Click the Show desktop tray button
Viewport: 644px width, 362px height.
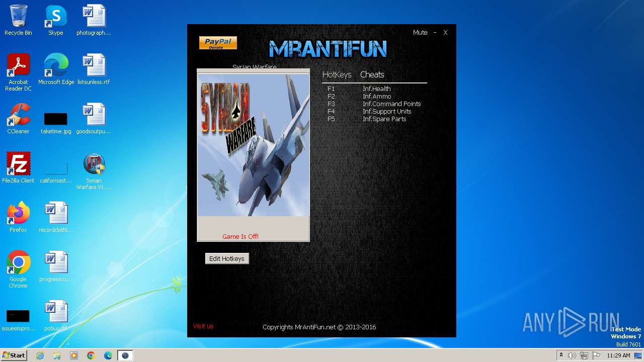tap(639, 355)
